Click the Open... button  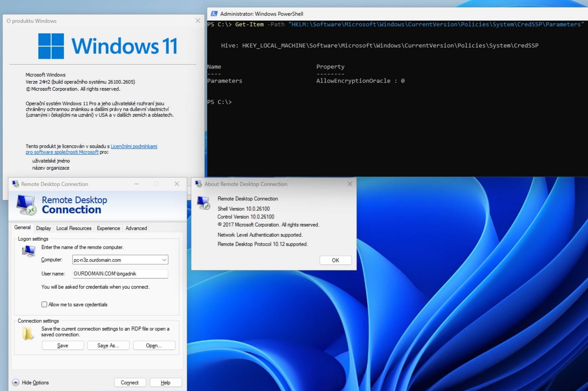tap(154, 345)
